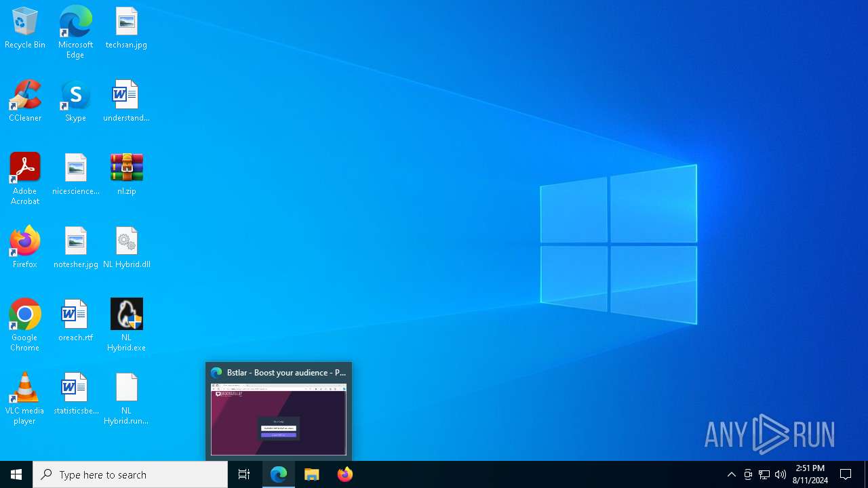Open the clock showing 2:51 PM
This screenshot has width=868, height=488.
click(810, 474)
